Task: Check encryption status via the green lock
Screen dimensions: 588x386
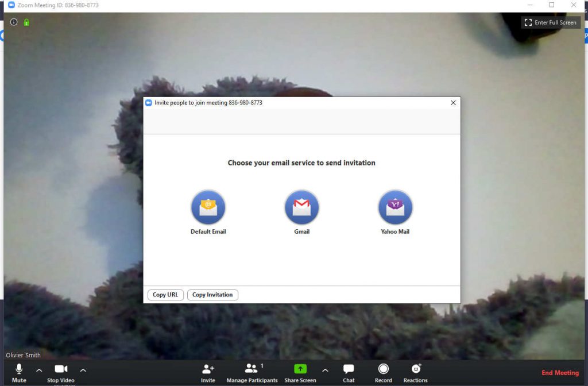Action: [25, 22]
